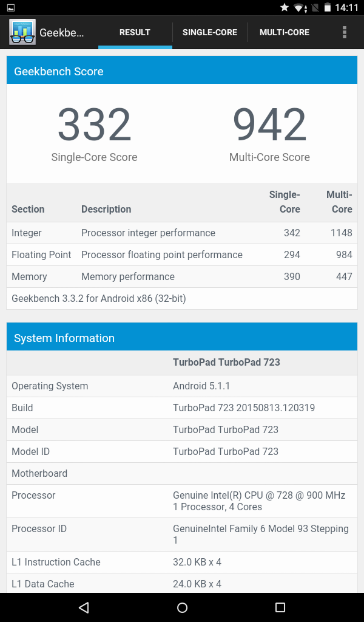Switch to the Single-Core tab
This screenshot has width=364, height=622.
click(210, 32)
